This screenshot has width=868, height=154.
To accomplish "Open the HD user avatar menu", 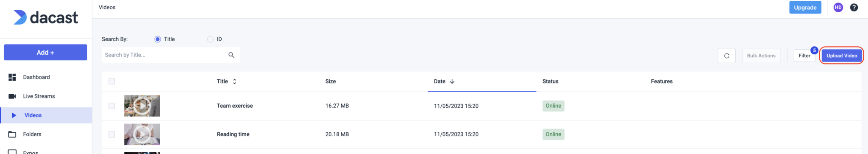I will click(838, 7).
